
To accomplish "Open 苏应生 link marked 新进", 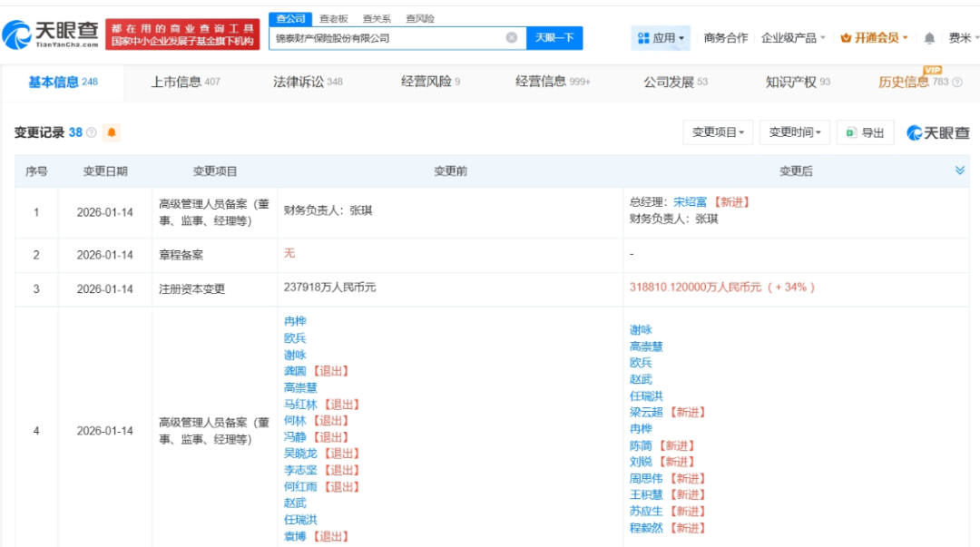I will [x=646, y=512].
